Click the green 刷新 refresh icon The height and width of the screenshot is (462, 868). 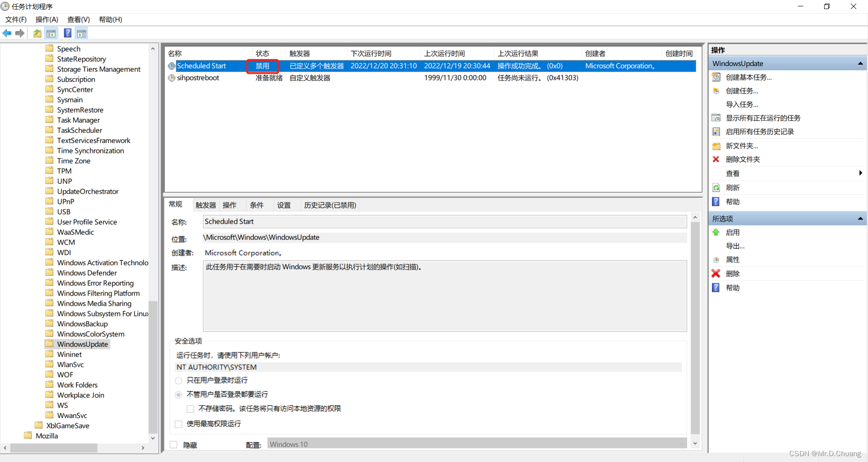[716, 188]
